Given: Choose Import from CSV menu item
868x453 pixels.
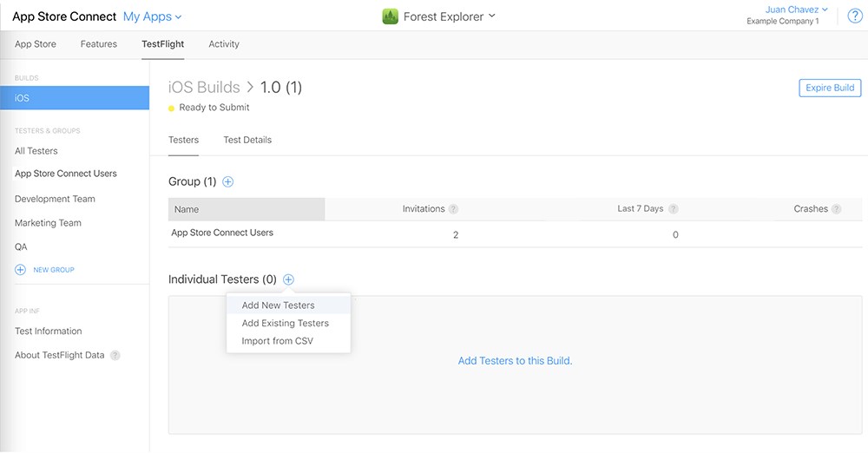Looking at the screenshot, I should 288,341.
